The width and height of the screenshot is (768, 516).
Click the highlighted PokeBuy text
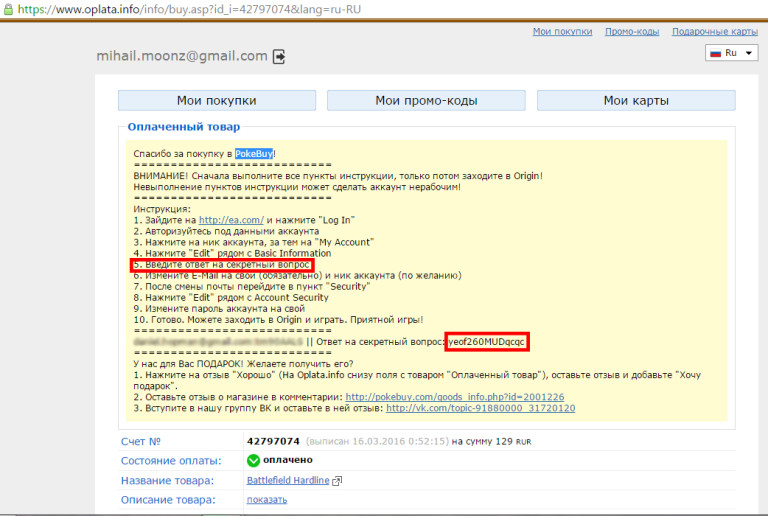(254, 154)
